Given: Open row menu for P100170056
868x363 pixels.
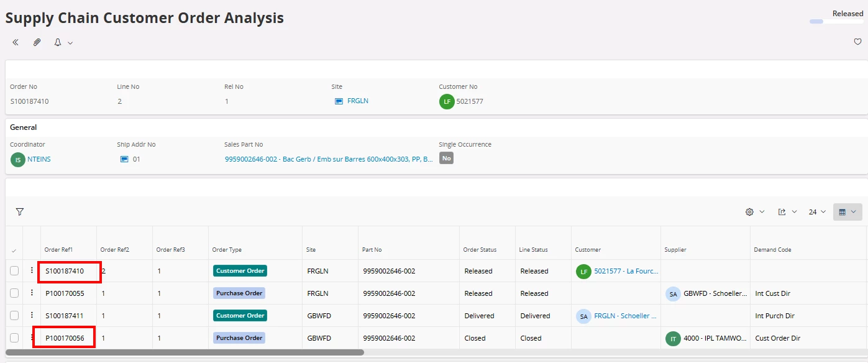Looking at the screenshot, I should pos(32,338).
